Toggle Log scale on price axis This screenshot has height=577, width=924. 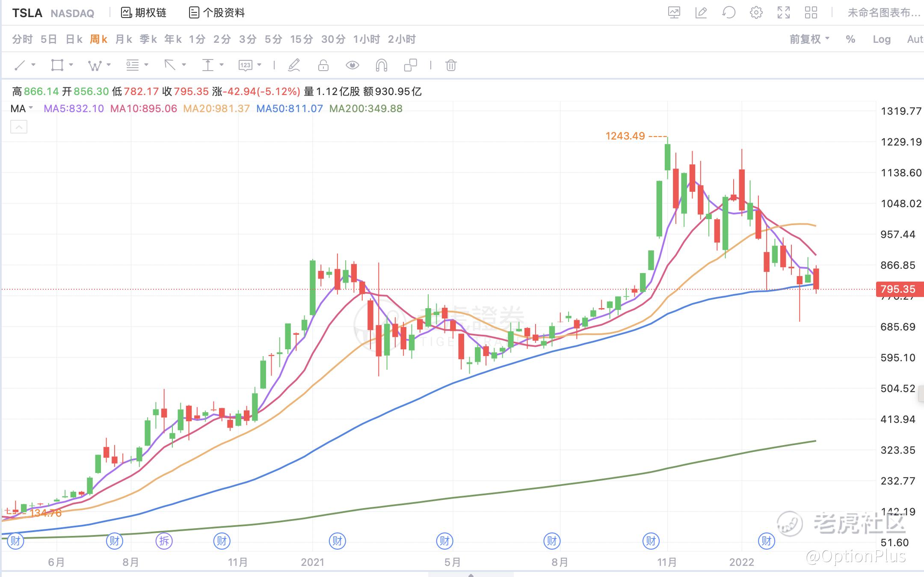pyautogui.click(x=881, y=39)
